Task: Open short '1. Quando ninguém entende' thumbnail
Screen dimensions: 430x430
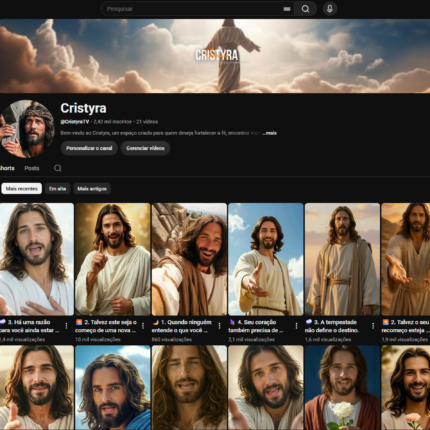Action: pyautogui.click(x=189, y=259)
